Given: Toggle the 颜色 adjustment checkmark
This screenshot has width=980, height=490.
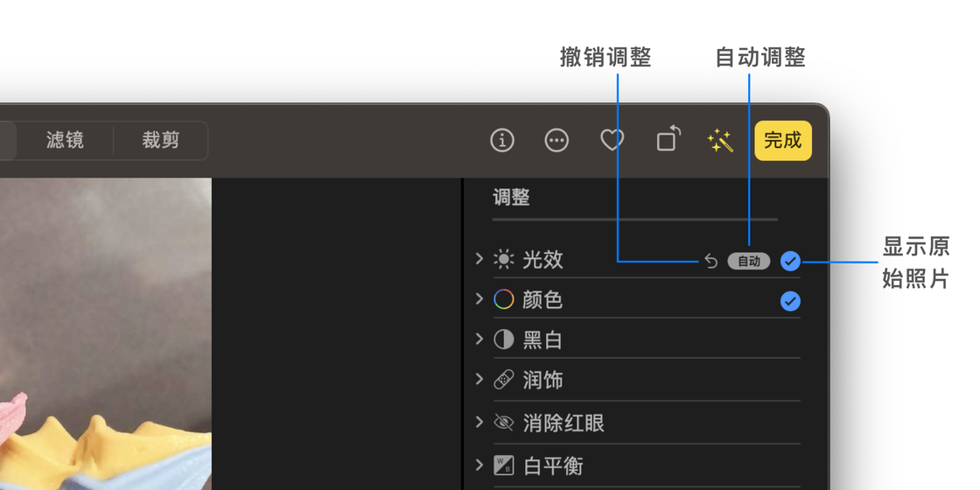Looking at the screenshot, I should click(790, 301).
